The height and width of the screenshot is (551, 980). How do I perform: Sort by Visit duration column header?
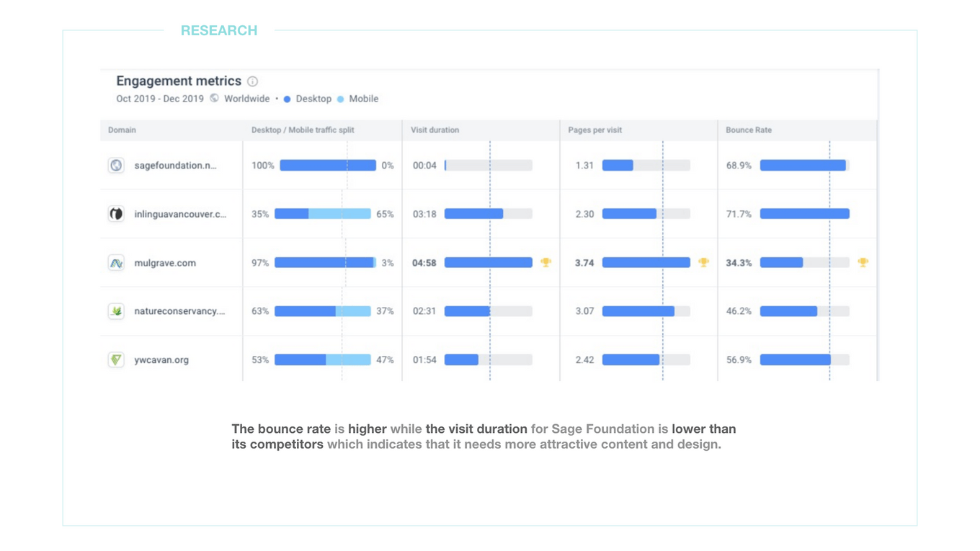click(435, 130)
